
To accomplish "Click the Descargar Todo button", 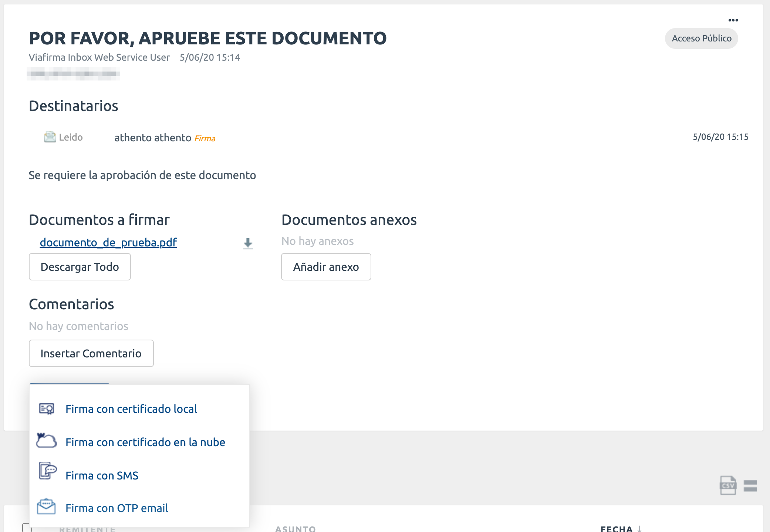I will click(80, 266).
